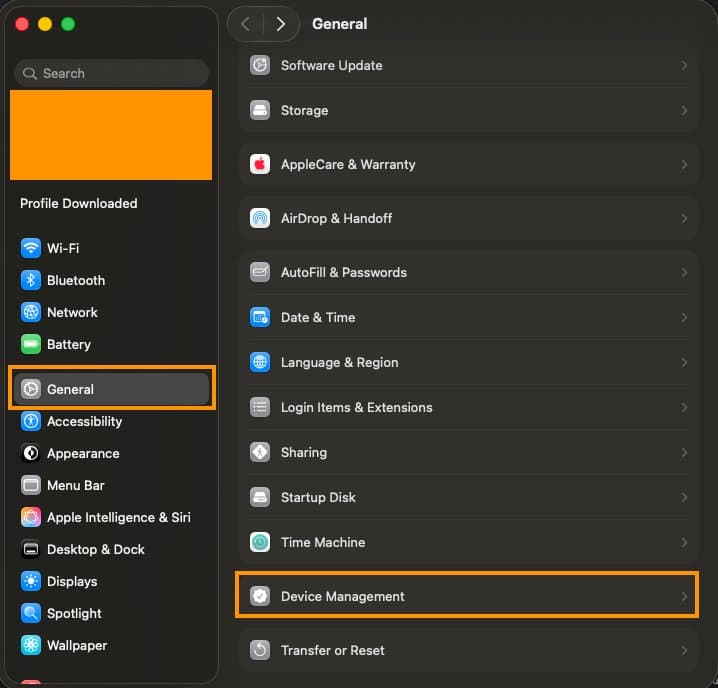This screenshot has height=688, width=718.
Task: Select Bluetooth label in the sidebar
Action: tap(76, 280)
